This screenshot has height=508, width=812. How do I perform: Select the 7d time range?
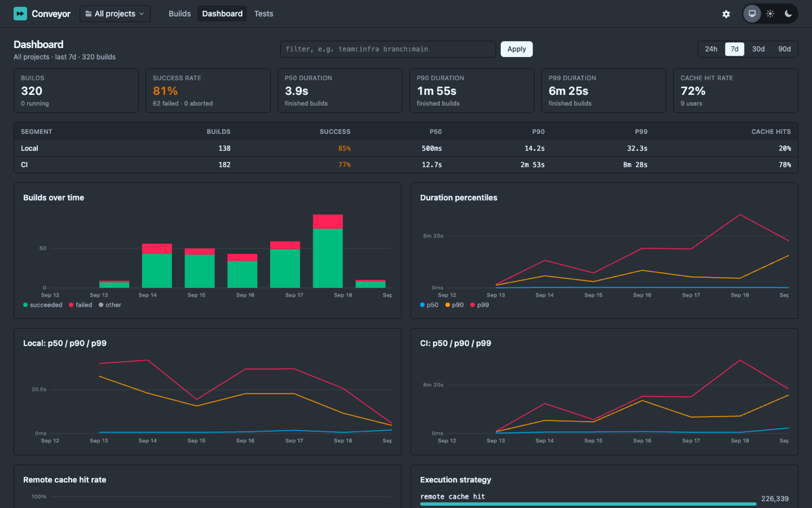pos(734,49)
